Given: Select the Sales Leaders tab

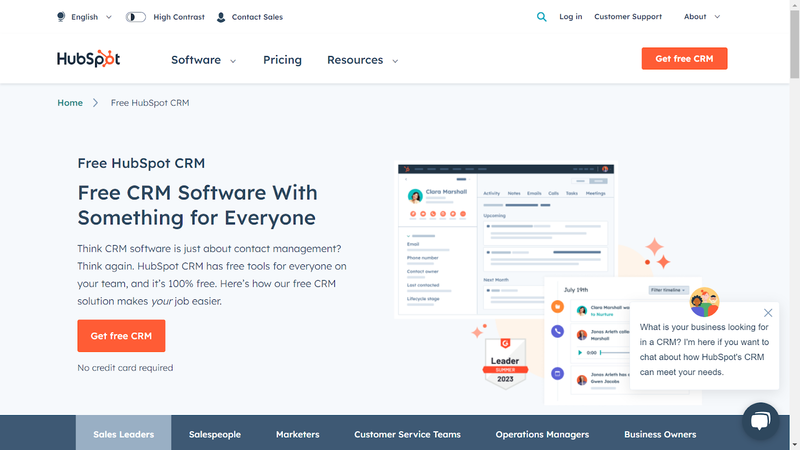Looking at the screenshot, I should (123, 433).
